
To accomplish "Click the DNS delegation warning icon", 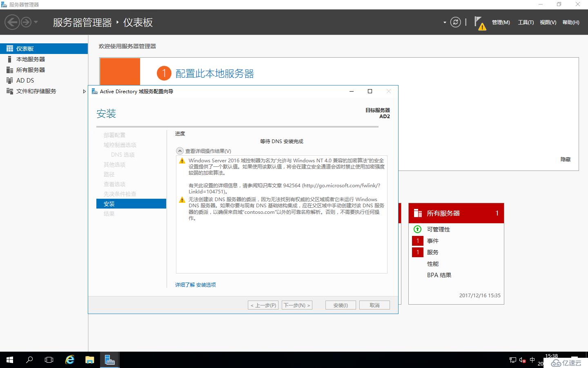I will click(182, 200).
